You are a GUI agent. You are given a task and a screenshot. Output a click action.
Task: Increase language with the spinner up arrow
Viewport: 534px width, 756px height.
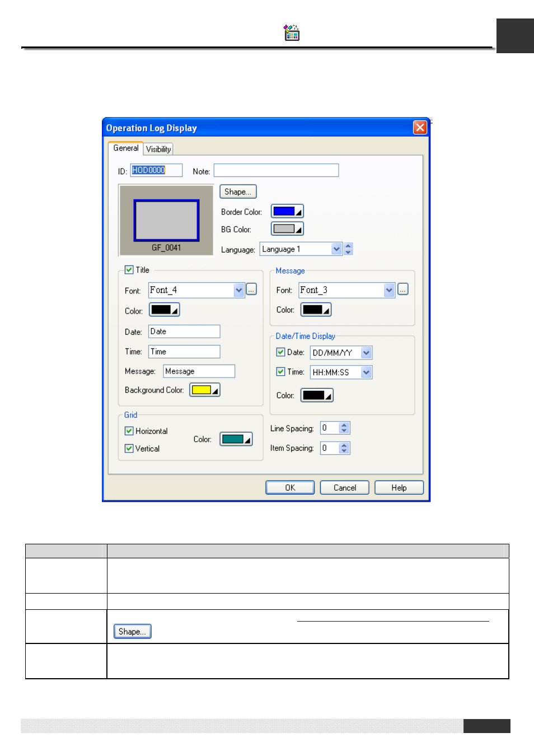click(x=348, y=246)
